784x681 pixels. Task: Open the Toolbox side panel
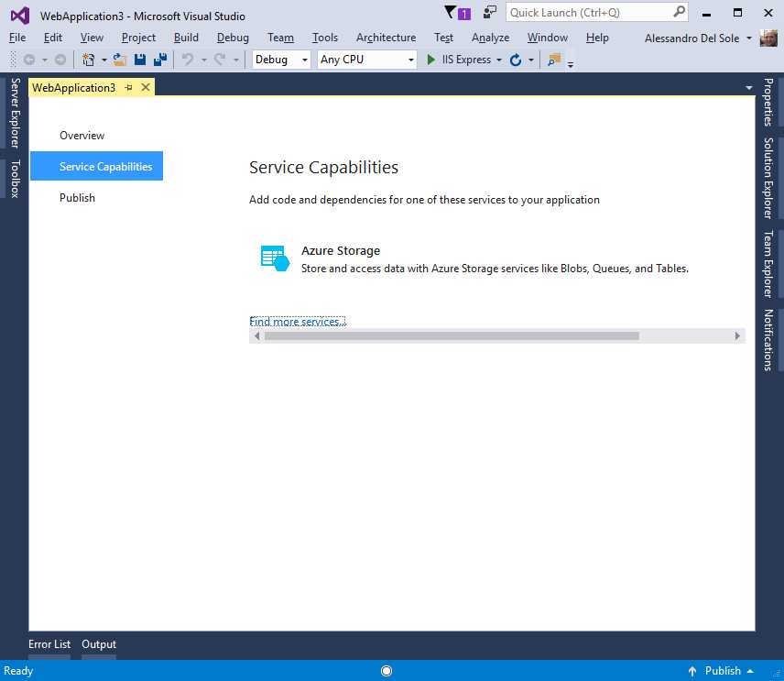(x=16, y=179)
